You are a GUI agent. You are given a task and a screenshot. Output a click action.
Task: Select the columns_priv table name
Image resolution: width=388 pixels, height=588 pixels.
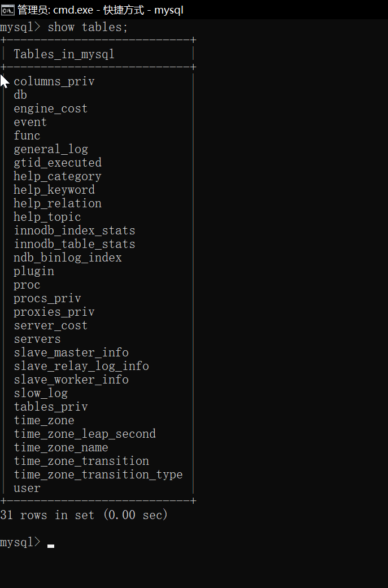click(54, 81)
